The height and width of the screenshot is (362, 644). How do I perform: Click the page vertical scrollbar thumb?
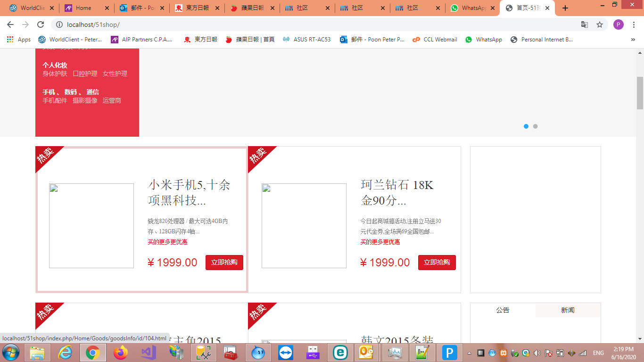(x=640, y=93)
